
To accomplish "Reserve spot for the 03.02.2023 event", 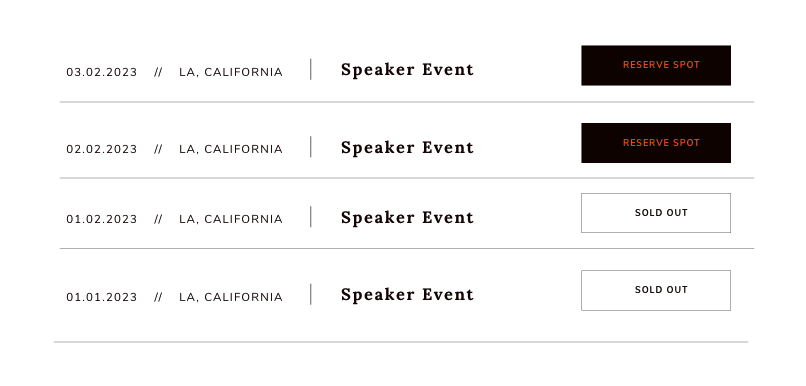I will (x=656, y=65).
